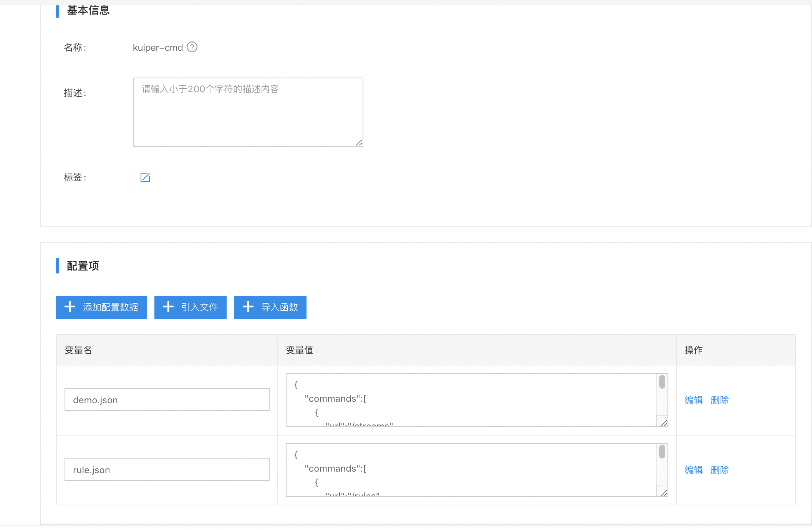
Task: Click the rule.json value scrollbar thumb
Action: click(x=662, y=452)
